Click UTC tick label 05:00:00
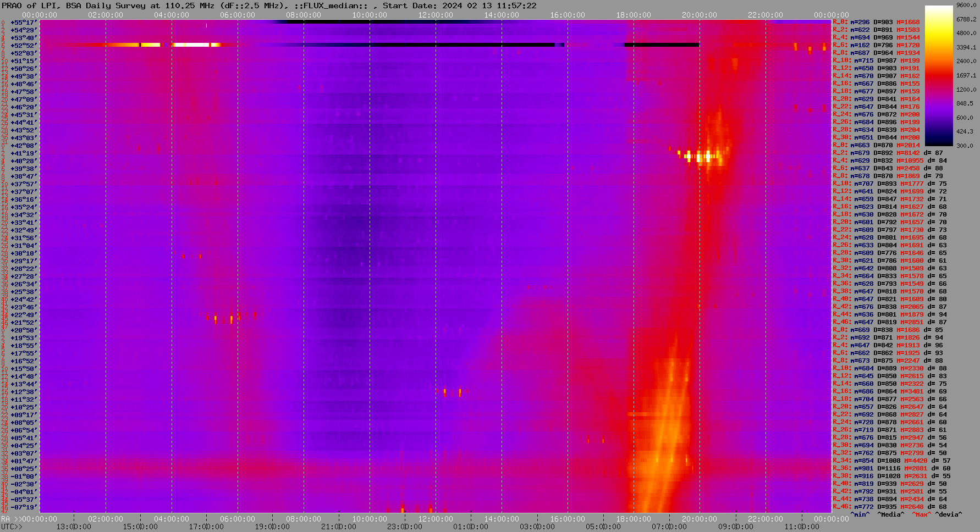This screenshot has width=980, height=532. pyautogui.click(x=603, y=527)
